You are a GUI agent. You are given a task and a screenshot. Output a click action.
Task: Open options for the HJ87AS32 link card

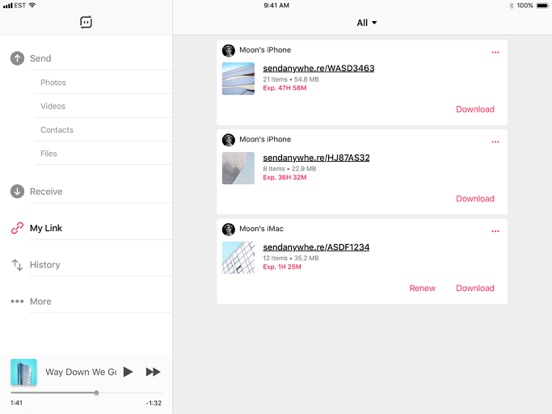point(495,142)
